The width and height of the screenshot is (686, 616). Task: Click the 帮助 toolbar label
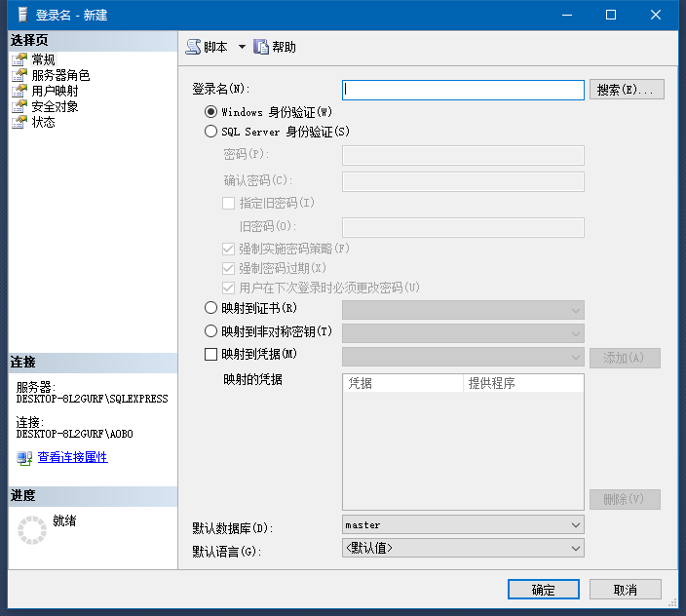(284, 47)
